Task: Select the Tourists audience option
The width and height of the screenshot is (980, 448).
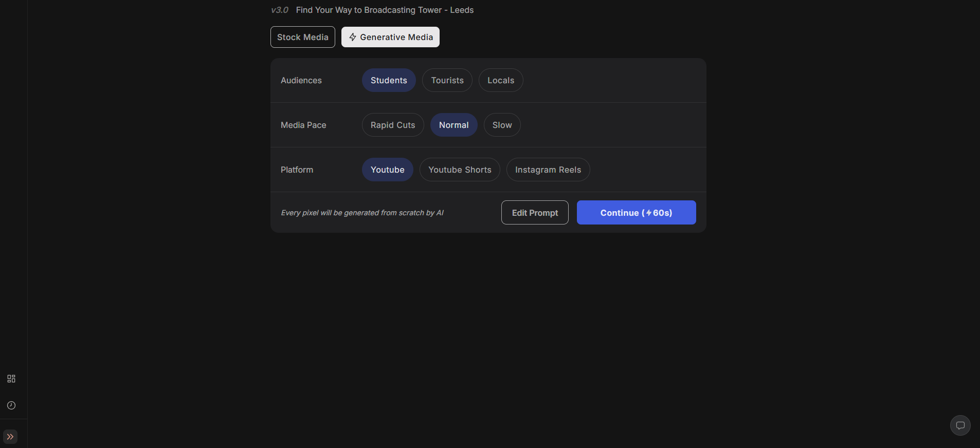Action: tap(447, 80)
